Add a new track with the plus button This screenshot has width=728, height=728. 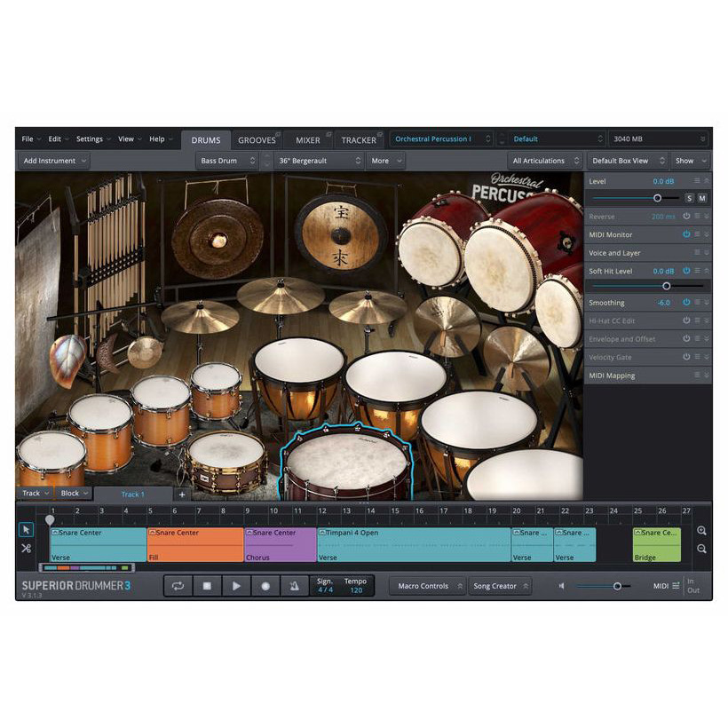182,495
